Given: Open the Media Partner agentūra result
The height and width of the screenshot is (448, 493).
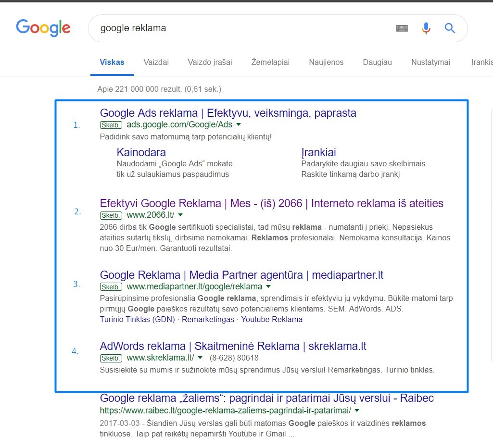Looking at the screenshot, I should pyautogui.click(x=241, y=275).
